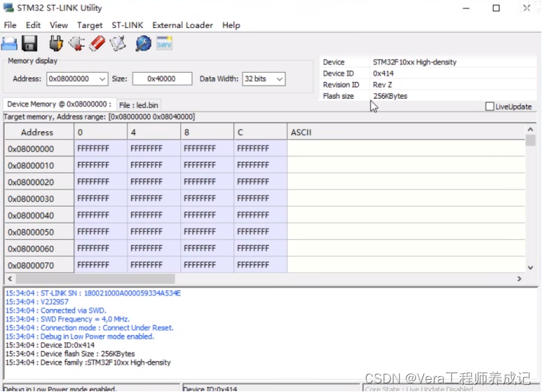
Task: Select row address 0x08000020
Action: point(39,182)
